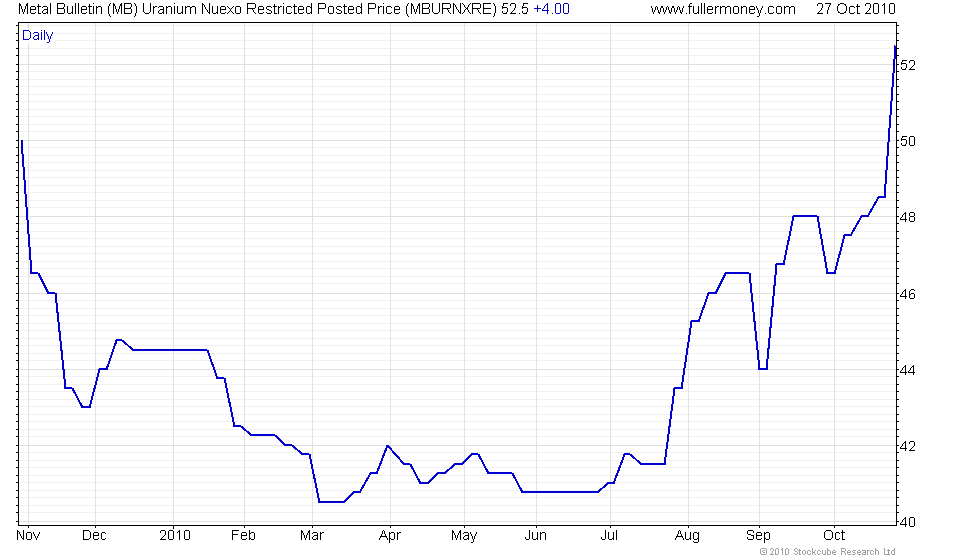Select the Feb label on time axis
This screenshot has width=980, height=560.
coord(243,536)
